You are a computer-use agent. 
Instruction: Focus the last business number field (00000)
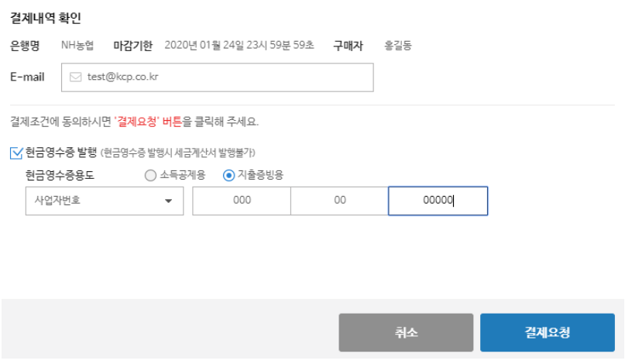[x=438, y=201]
